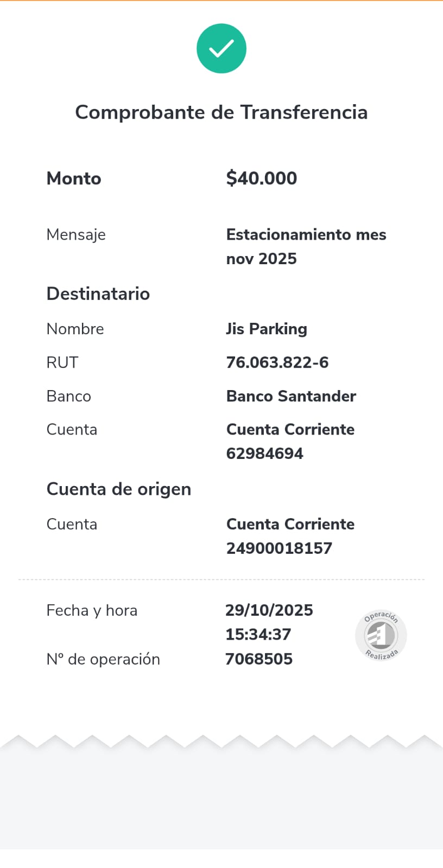The width and height of the screenshot is (443, 868).
Task: Click the Nº de operación label
Action: pyautogui.click(x=103, y=659)
